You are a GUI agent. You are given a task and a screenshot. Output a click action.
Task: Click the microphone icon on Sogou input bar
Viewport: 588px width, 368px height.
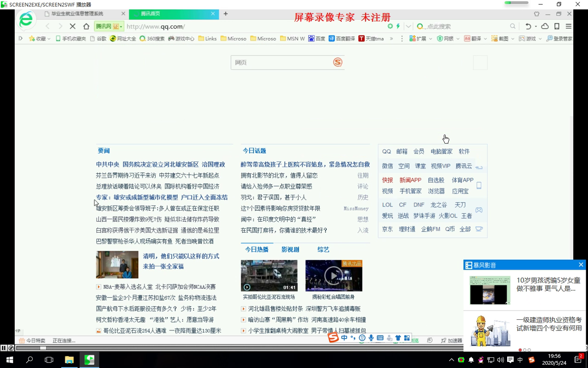[371, 338]
